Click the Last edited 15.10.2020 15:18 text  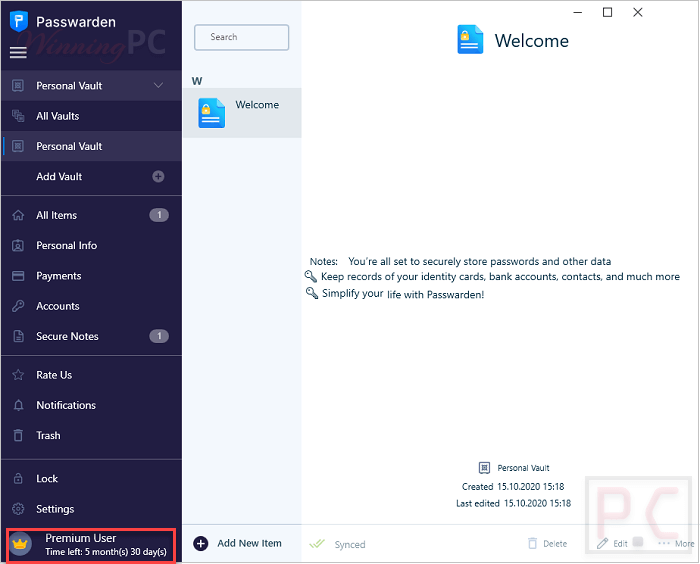513,504
